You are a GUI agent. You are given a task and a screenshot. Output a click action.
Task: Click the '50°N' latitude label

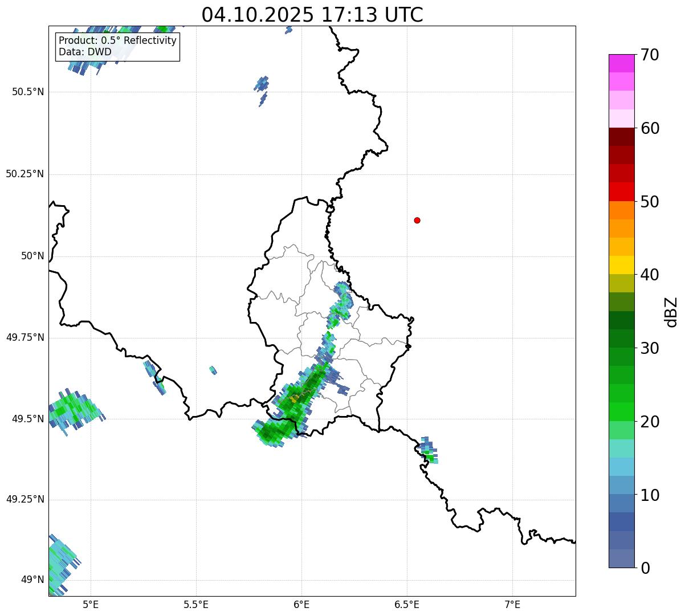click(x=32, y=256)
